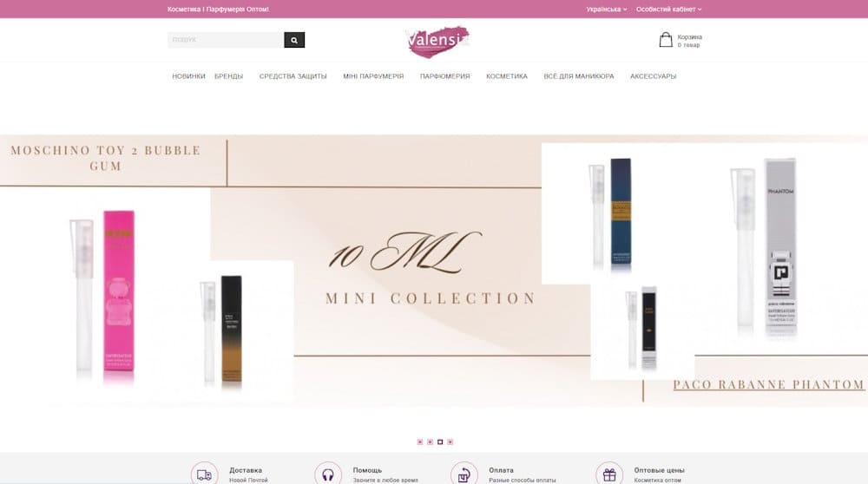The width and height of the screenshot is (868, 484).
Task: Click into the search input field
Action: click(226, 40)
